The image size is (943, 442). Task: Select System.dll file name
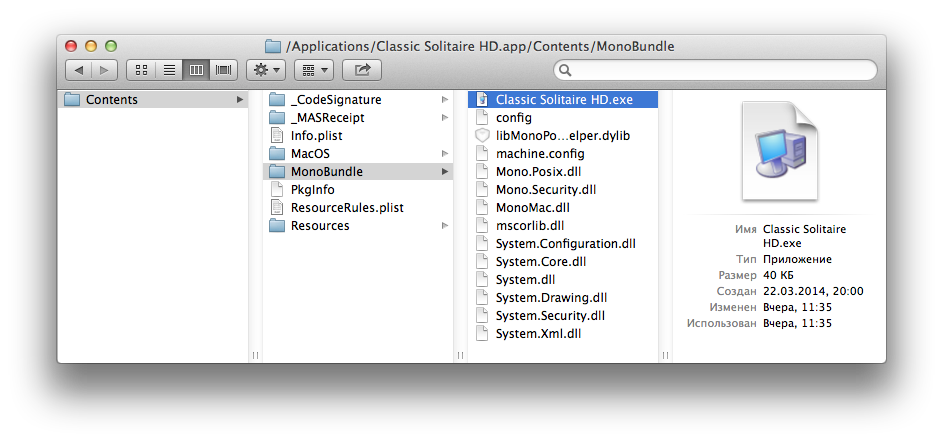pyautogui.click(x=525, y=280)
